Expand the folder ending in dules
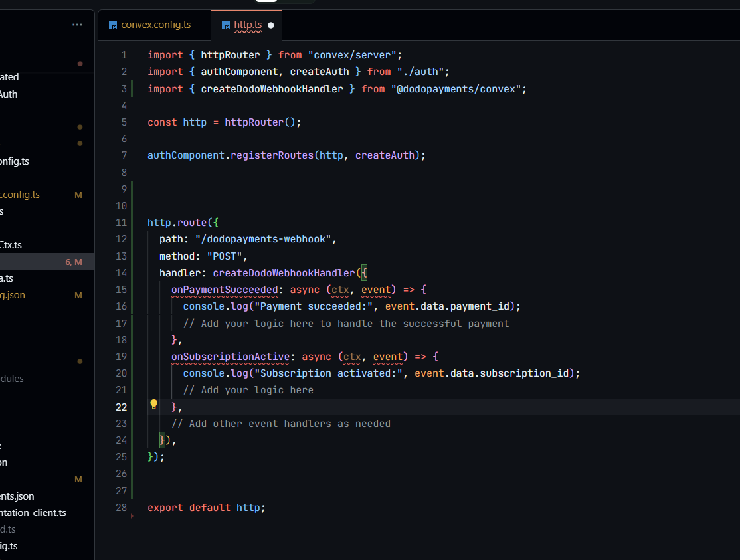 tap(12, 379)
